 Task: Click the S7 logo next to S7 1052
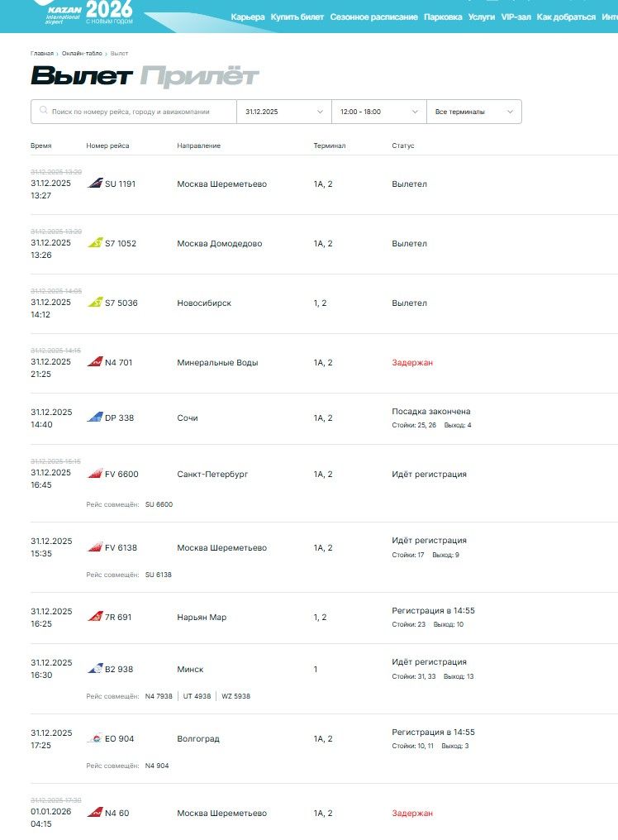tap(95, 243)
